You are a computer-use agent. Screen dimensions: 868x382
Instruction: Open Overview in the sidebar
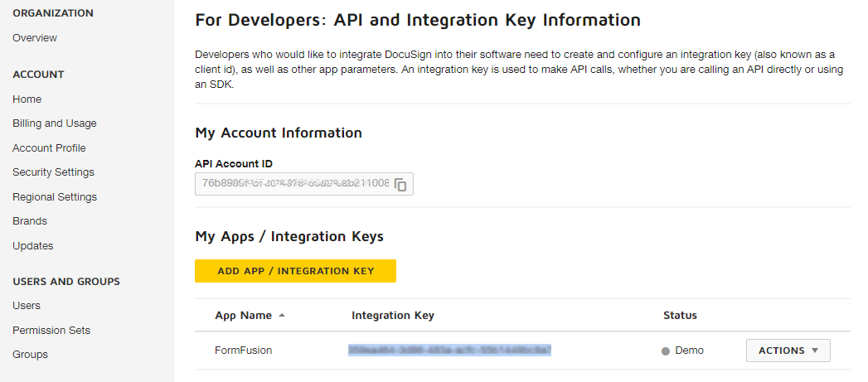pyautogui.click(x=35, y=38)
